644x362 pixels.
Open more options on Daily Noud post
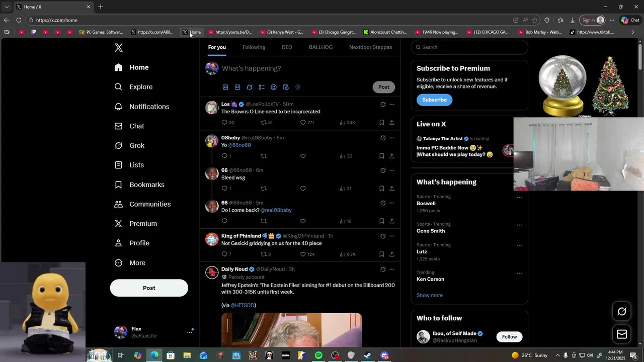[392, 269]
